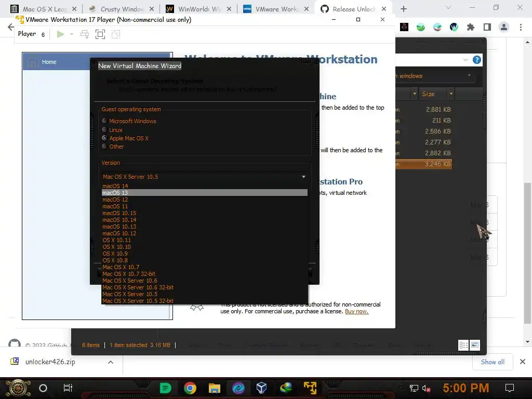Image resolution: width=532 pixels, height=399 pixels.
Task: Select Apple Mac OS X radio button
Action: (104, 138)
